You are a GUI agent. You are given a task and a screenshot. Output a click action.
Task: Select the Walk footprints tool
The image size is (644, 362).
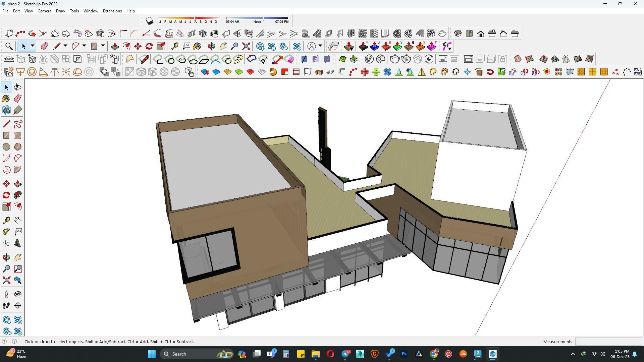click(6, 306)
